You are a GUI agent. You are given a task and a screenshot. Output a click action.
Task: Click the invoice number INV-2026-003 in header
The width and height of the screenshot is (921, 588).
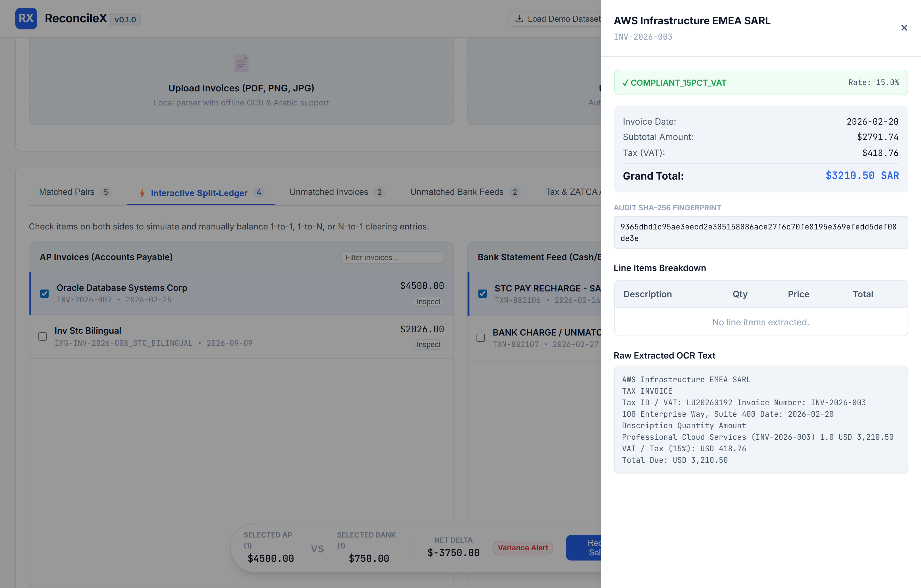pyautogui.click(x=642, y=37)
